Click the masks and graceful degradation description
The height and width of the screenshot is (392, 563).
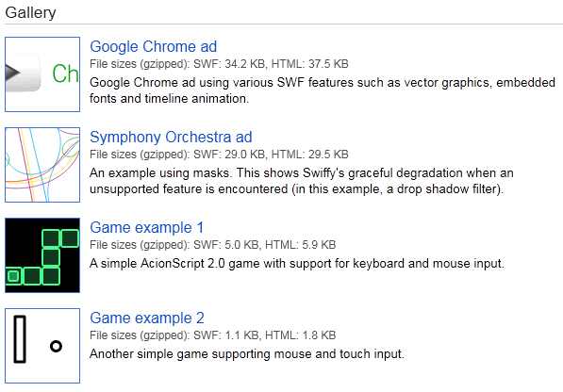[302, 181]
